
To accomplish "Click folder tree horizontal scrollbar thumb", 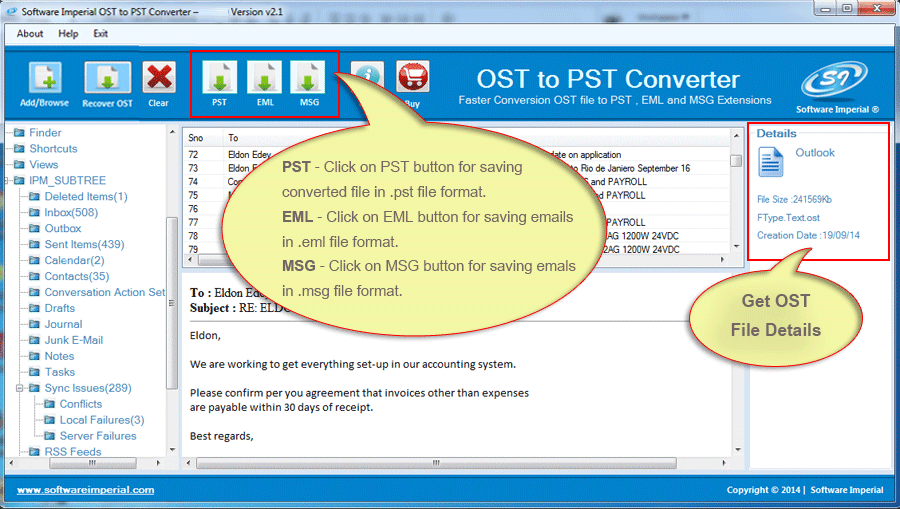I will coord(92,463).
